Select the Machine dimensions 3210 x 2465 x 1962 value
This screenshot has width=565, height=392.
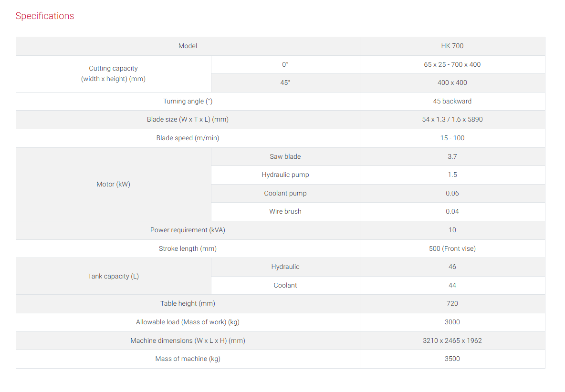[x=452, y=340]
